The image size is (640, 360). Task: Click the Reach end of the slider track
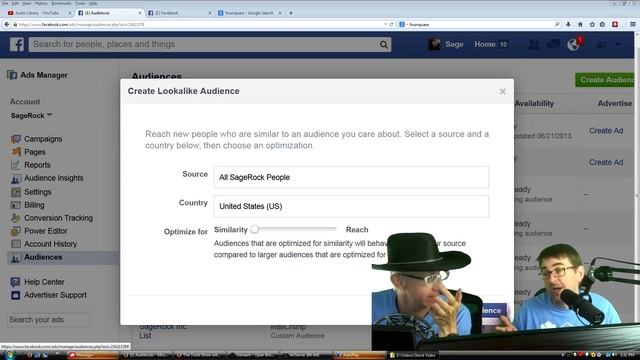[335, 229]
